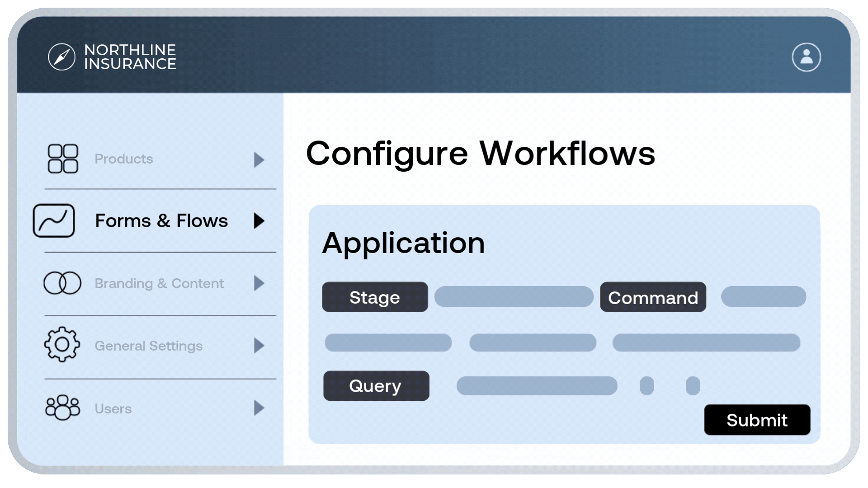This screenshot has width=868, height=488.
Task: Click the field next to Stage
Action: pyautogui.click(x=514, y=297)
